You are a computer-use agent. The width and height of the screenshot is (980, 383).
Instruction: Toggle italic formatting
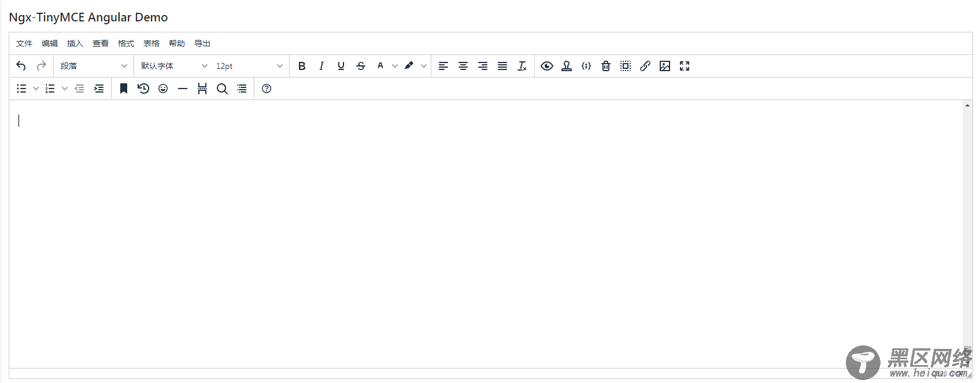coord(321,66)
